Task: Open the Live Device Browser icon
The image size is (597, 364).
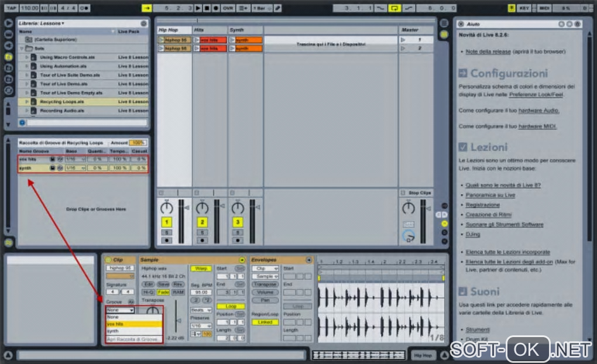Action: point(8,35)
